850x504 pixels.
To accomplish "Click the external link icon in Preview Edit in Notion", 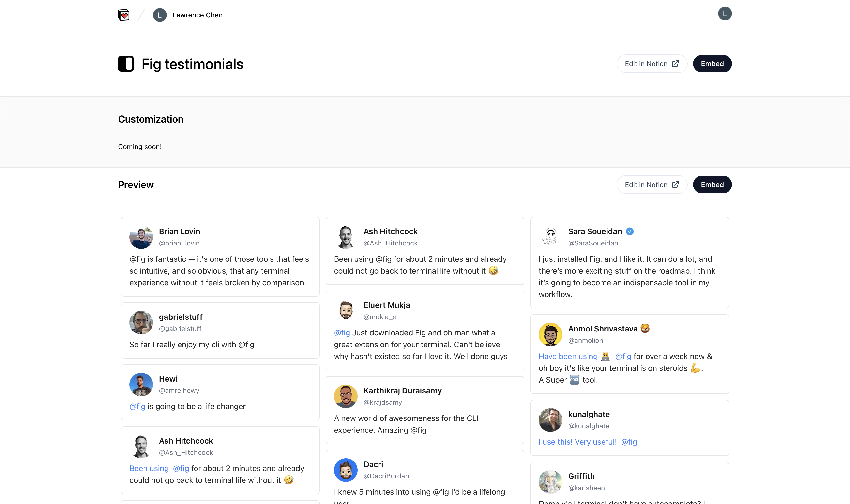I will point(675,184).
